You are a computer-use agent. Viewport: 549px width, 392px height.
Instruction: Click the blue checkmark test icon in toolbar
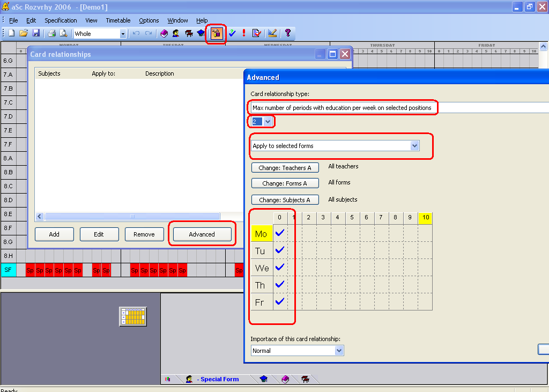[232, 33]
